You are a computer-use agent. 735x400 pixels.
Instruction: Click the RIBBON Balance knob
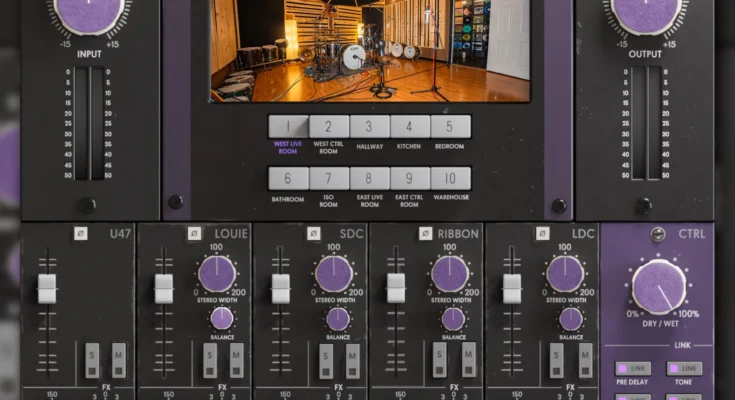[x=453, y=319]
